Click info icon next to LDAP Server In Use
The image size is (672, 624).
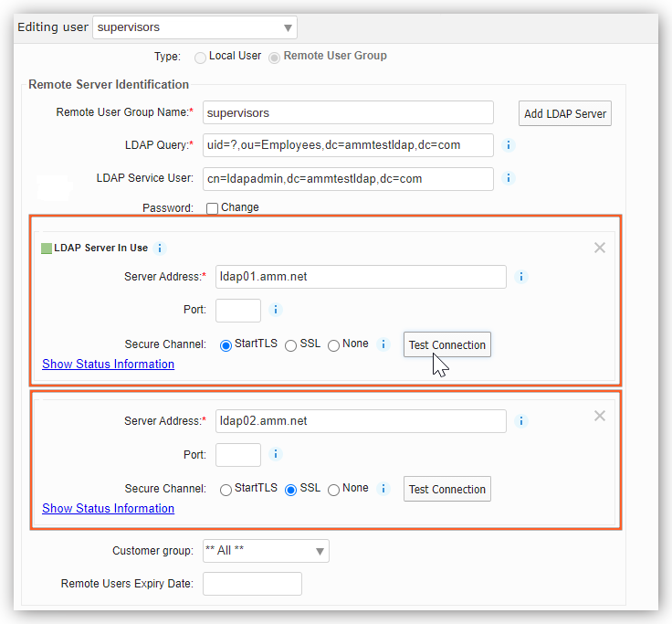(160, 248)
